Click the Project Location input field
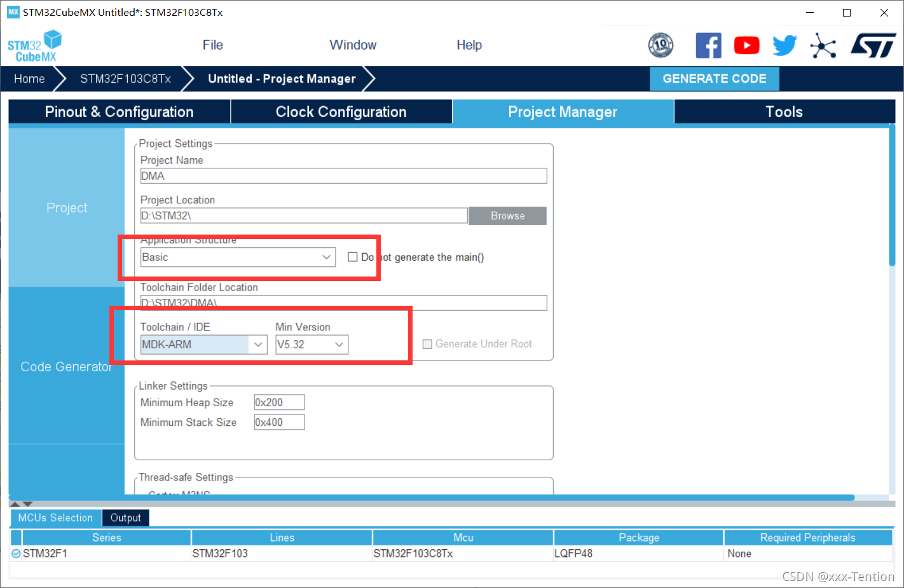904x588 pixels. (304, 215)
